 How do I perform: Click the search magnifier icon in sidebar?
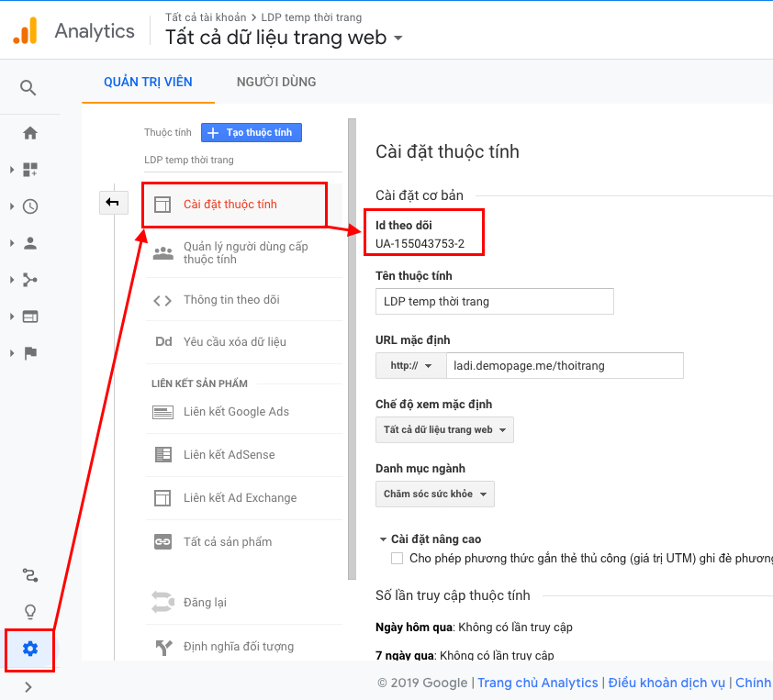(x=28, y=88)
